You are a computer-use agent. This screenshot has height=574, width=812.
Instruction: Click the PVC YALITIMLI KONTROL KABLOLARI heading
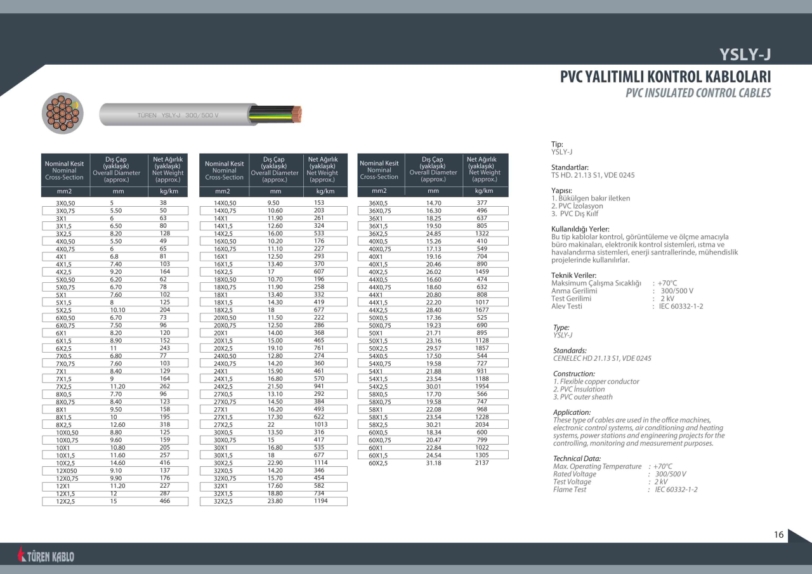(665, 76)
